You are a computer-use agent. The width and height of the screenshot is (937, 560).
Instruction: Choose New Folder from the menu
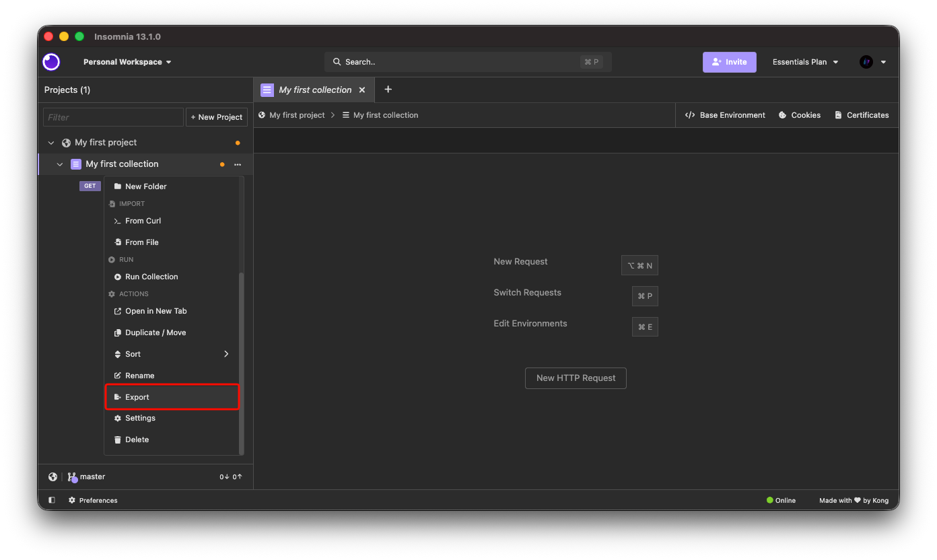pyautogui.click(x=172, y=186)
